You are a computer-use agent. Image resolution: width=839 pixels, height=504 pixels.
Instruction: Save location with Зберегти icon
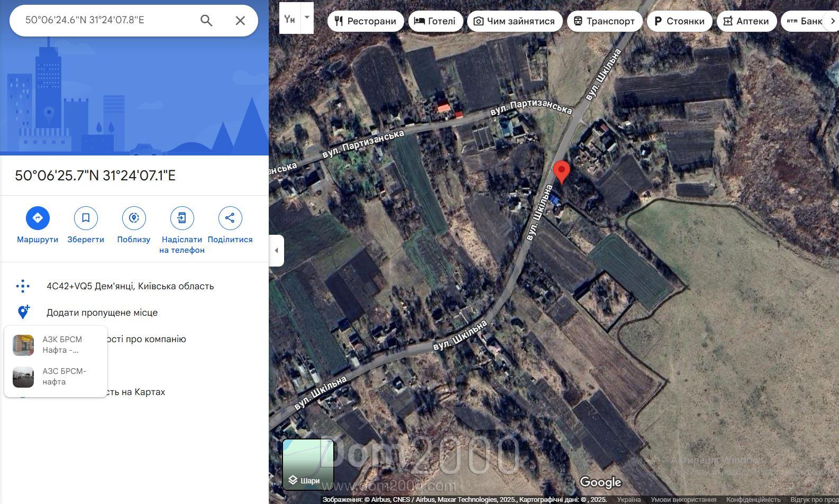(x=86, y=218)
